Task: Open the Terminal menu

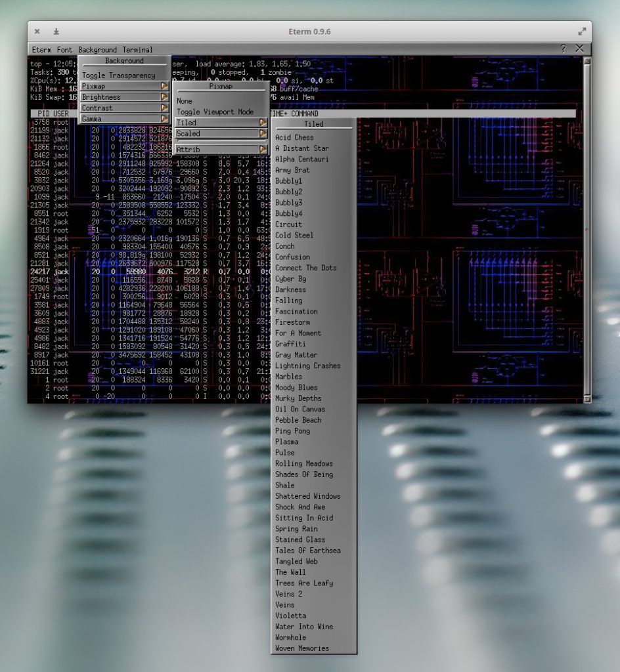Action: pos(137,50)
